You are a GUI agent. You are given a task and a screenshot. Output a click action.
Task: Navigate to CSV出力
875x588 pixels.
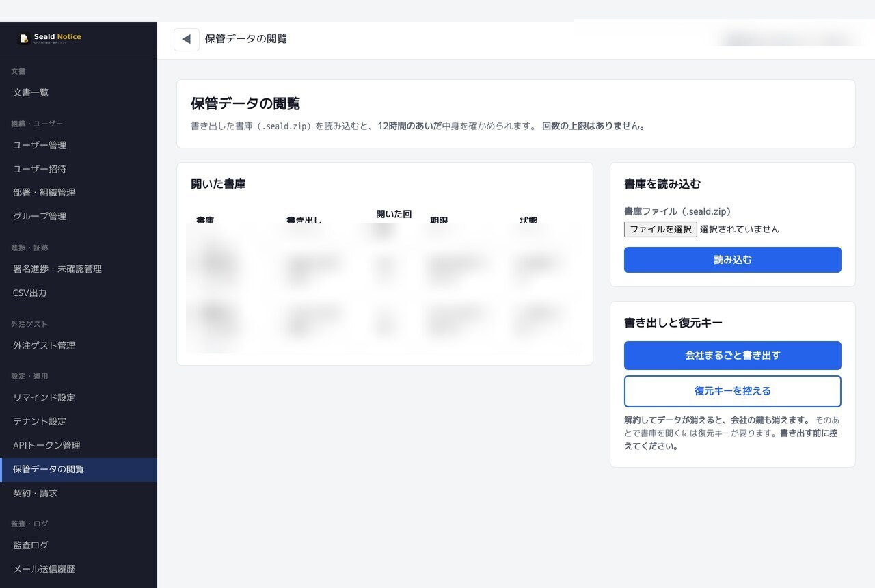[x=79, y=293]
